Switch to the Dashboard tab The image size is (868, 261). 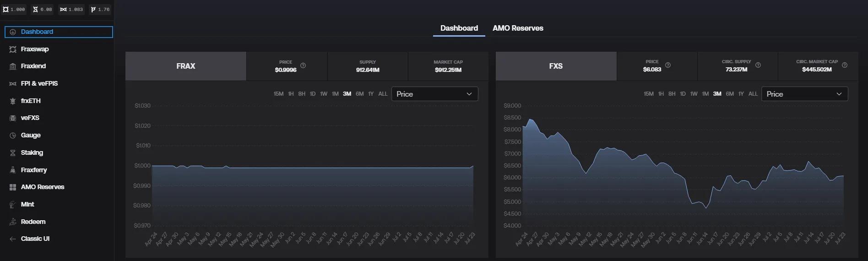(459, 28)
